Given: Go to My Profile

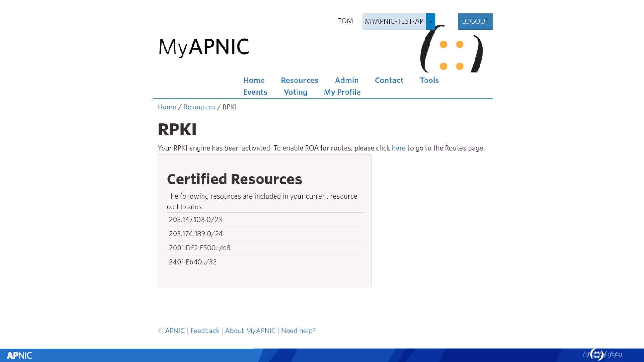Looking at the screenshot, I should coord(342,92).
